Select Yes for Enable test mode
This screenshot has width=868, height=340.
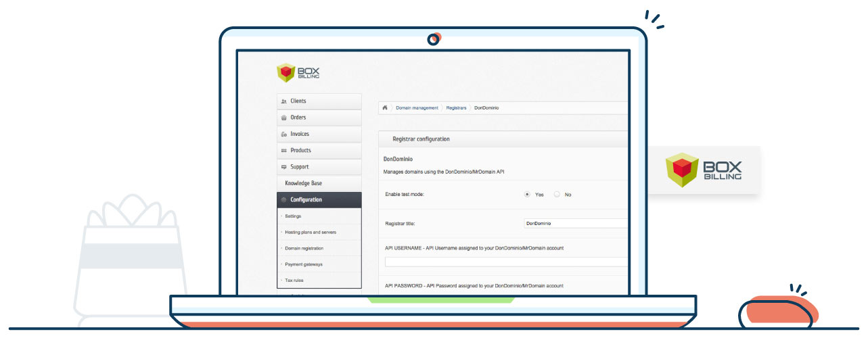pos(527,195)
